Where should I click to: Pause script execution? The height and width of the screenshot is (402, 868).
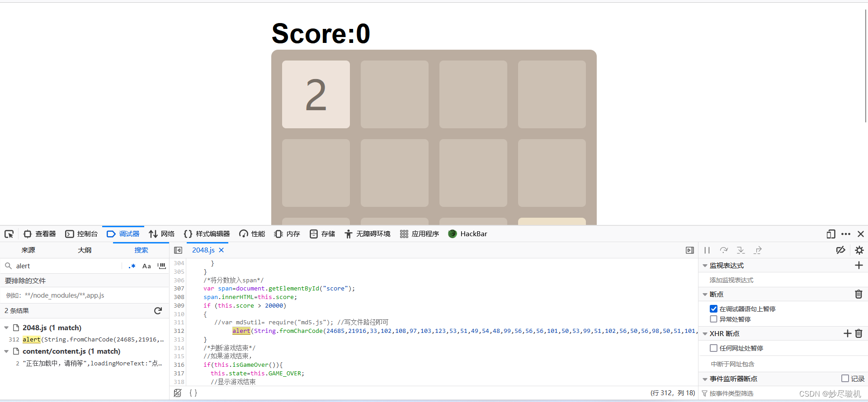click(x=707, y=250)
